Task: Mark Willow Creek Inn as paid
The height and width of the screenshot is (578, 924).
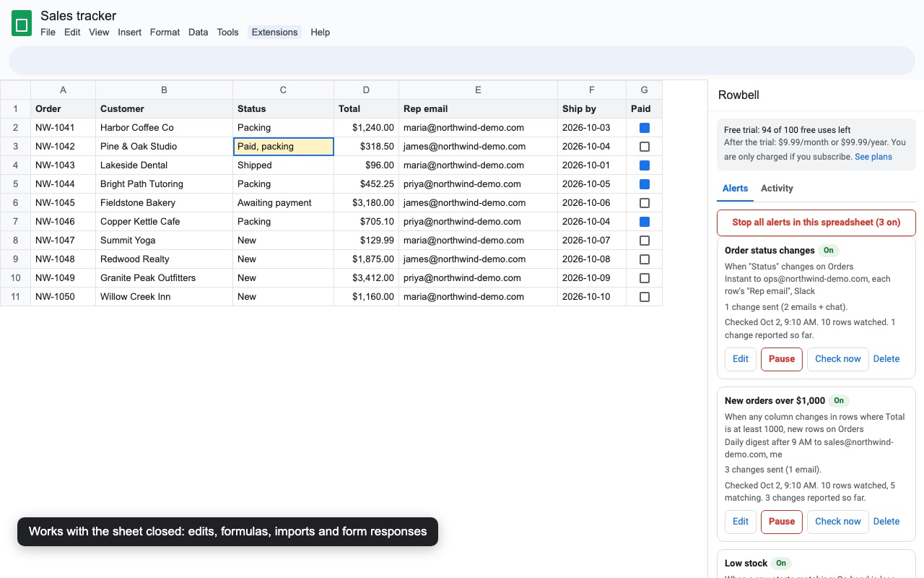Action: pos(645,297)
